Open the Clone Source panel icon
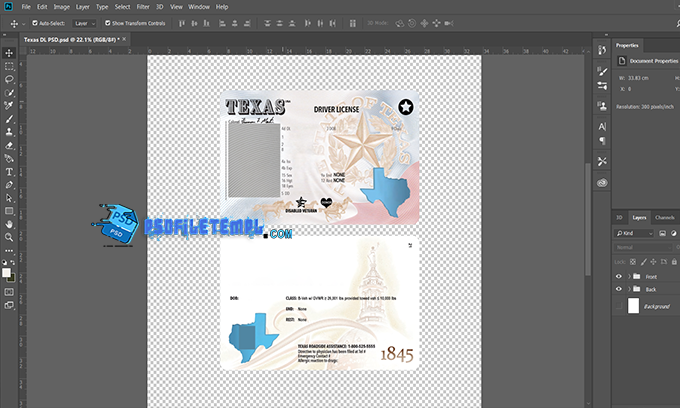This screenshot has height=408, width=680. tap(602, 106)
